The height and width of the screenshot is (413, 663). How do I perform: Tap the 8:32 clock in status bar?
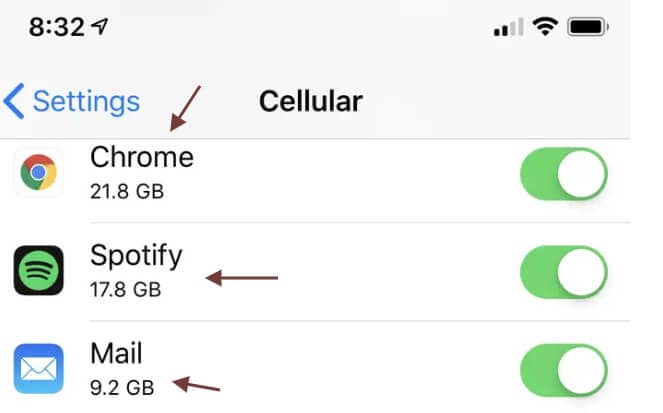[x=57, y=27]
